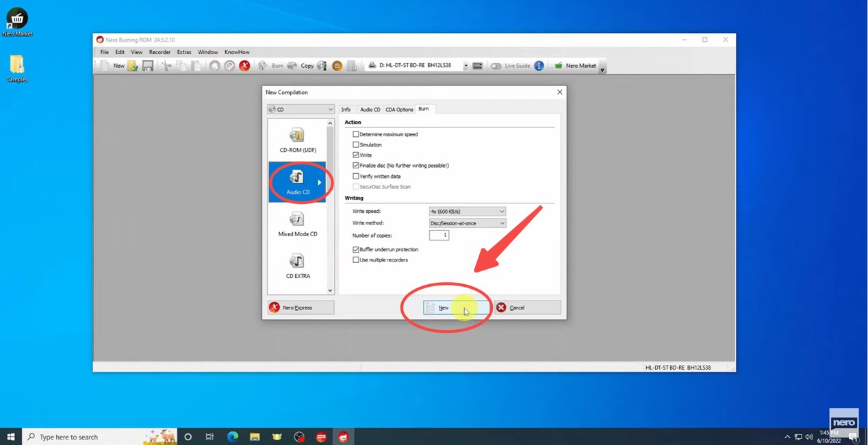Toggle Finalize disc checkbox
Image resolution: width=868 pixels, height=445 pixels.
[x=356, y=166]
